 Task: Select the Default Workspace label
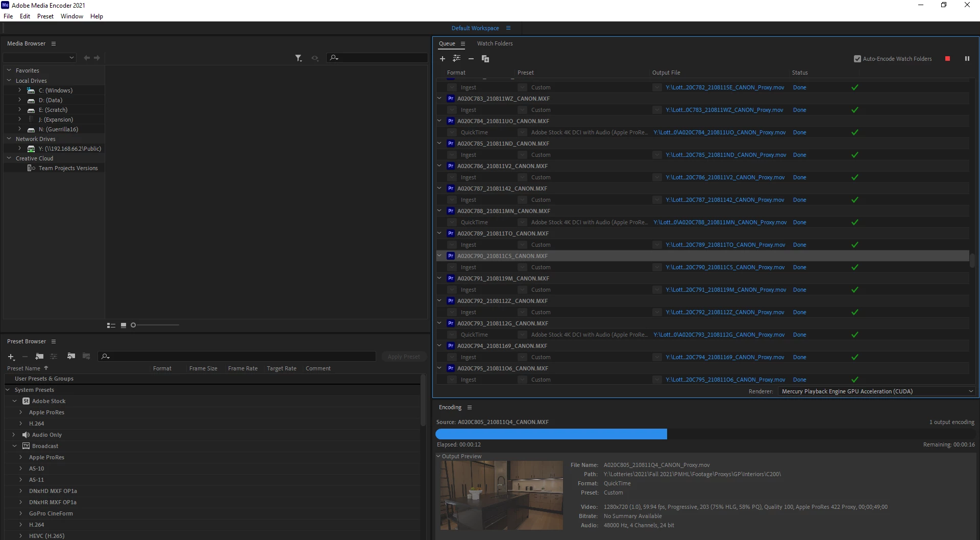point(475,29)
